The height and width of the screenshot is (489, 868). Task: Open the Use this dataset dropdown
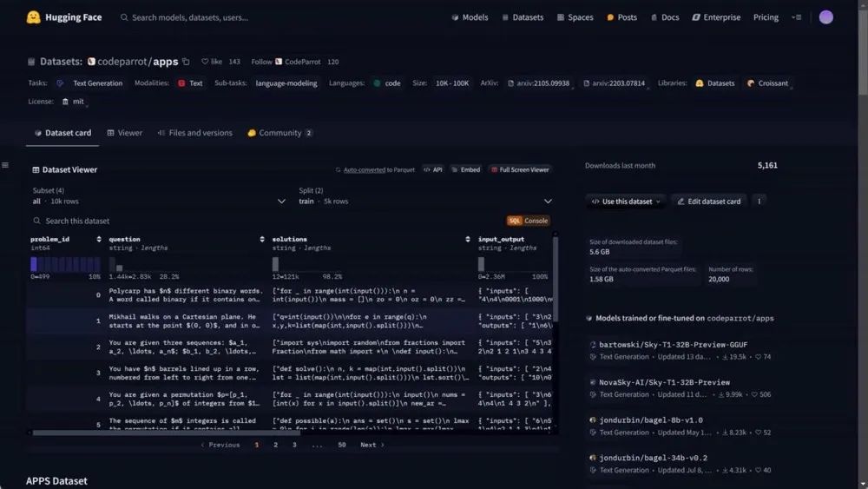626,201
